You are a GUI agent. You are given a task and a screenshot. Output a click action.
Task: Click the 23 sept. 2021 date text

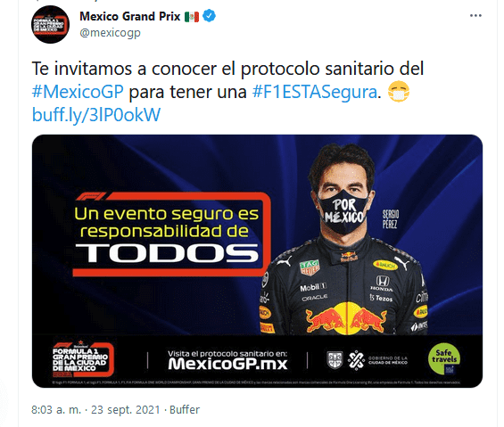pos(126,410)
